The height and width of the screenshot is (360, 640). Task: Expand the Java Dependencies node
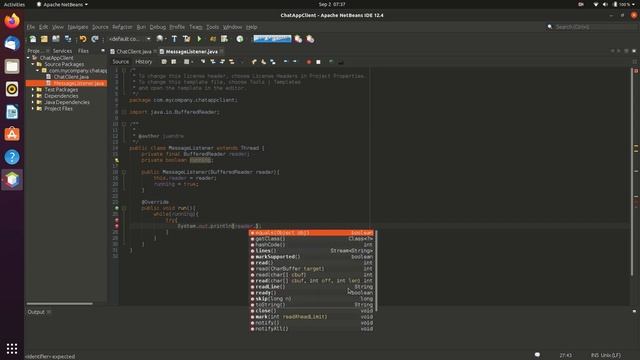pyautogui.click(x=33, y=102)
